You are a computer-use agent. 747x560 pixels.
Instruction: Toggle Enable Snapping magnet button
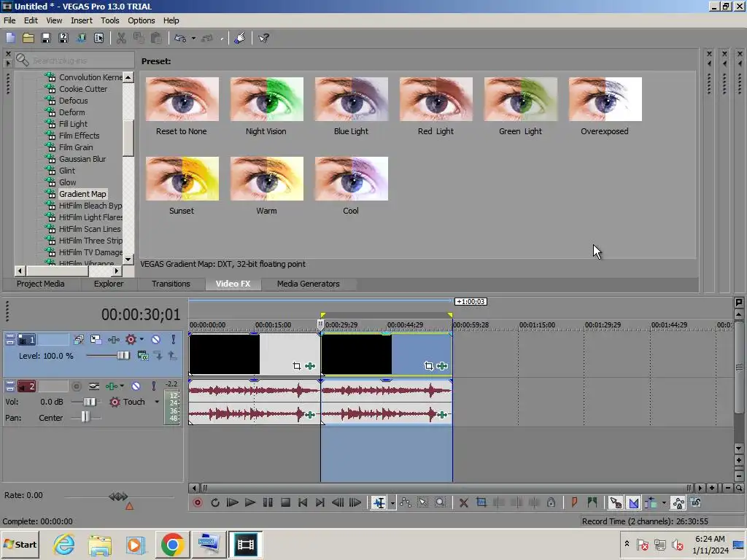615,502
